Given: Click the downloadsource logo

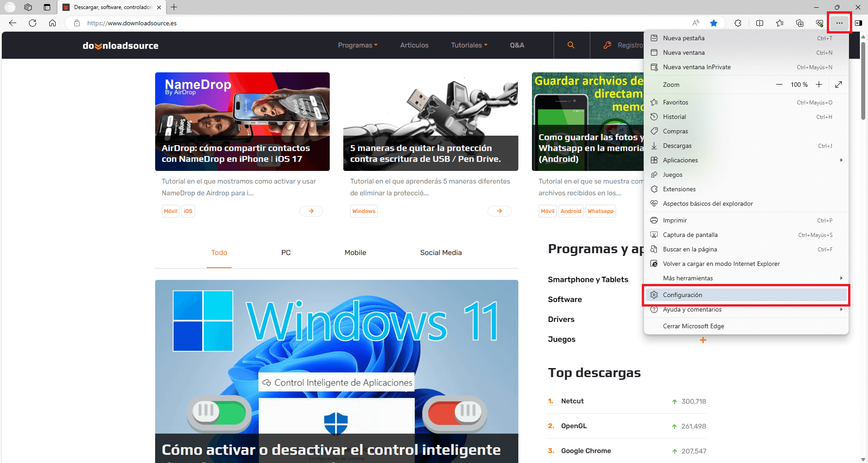Looking at the screenshot, I should (120, 46).
